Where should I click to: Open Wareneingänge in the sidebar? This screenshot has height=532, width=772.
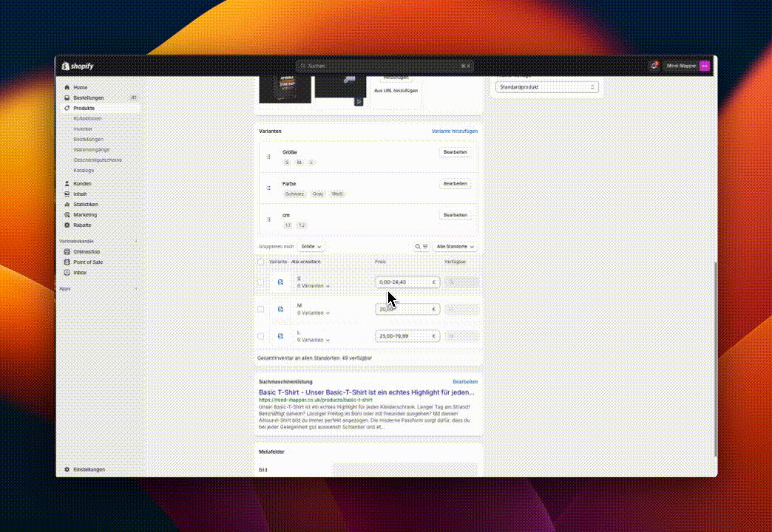tap(92, 149)
